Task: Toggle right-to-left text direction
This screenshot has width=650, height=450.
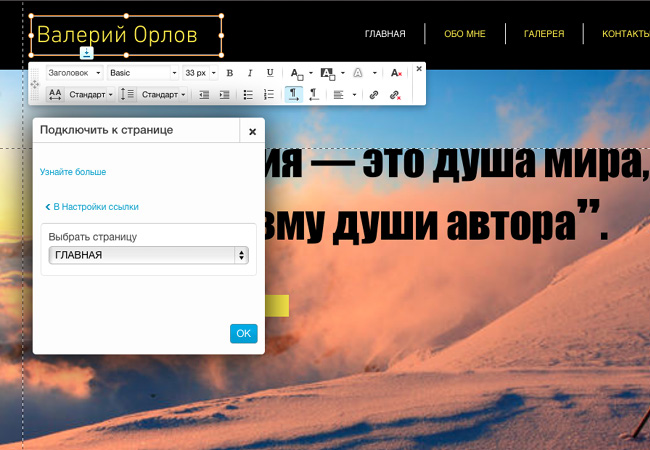Action: [x=314, y=95]
